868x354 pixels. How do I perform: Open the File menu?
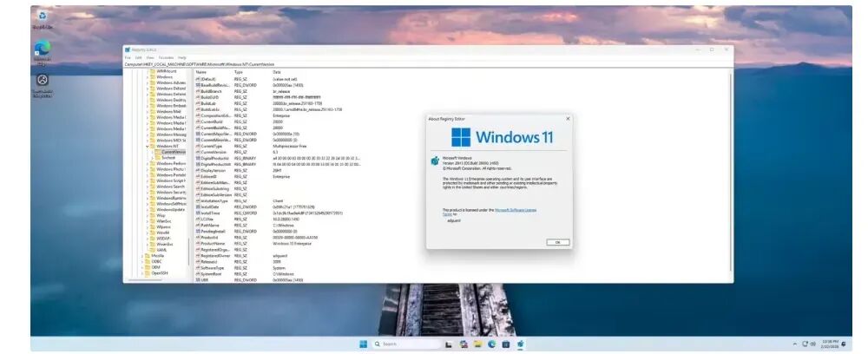click(128, 57)
